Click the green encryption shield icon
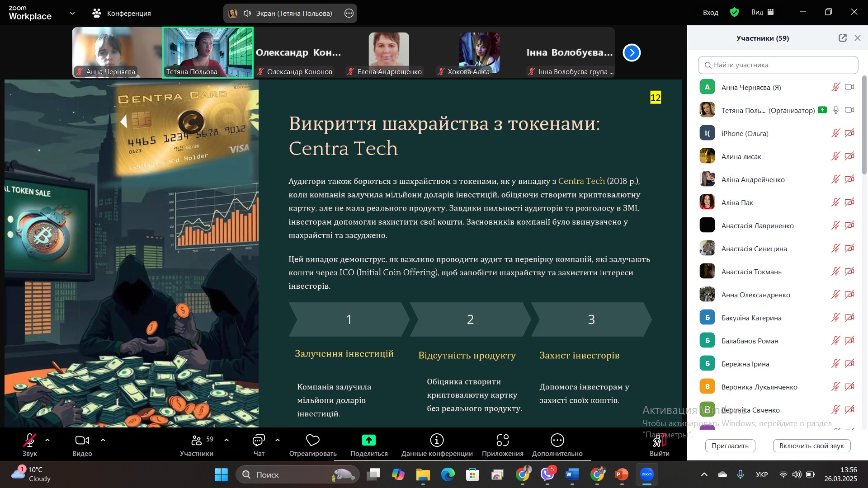Viewport: 868px width, 488px height. click(734, 12)
